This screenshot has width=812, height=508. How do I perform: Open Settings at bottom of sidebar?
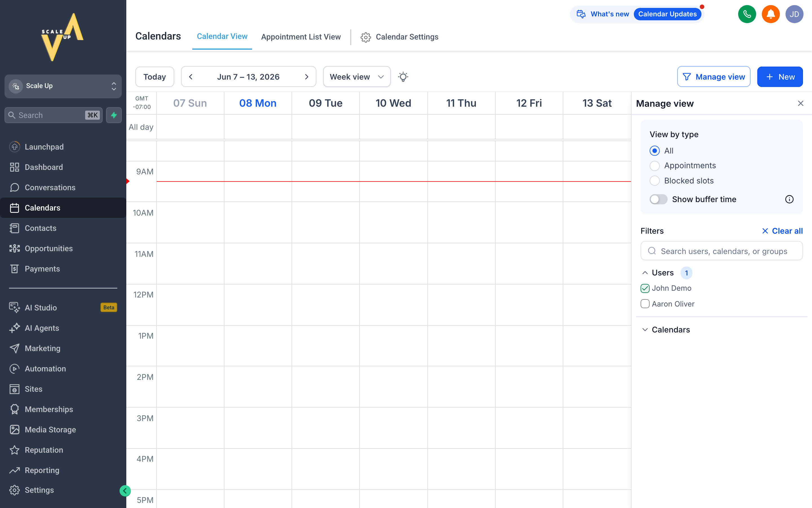(63, 490)
